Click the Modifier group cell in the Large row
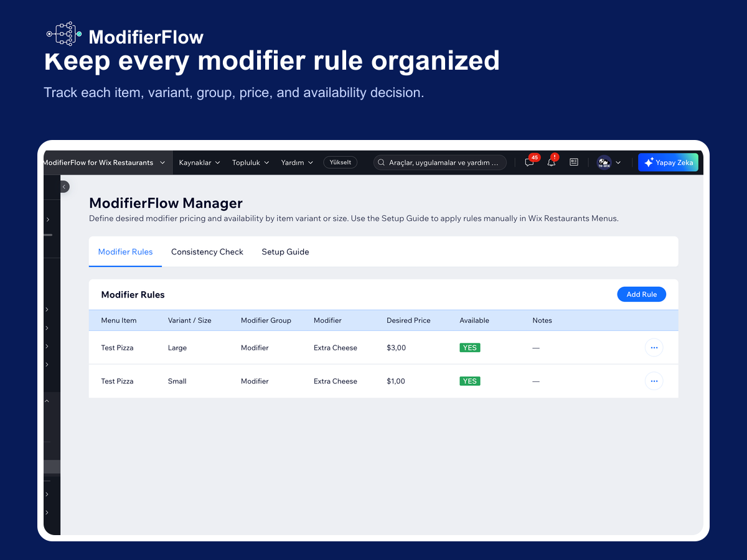Viewport: 747px width, 560px height. (x=255, y=348)
